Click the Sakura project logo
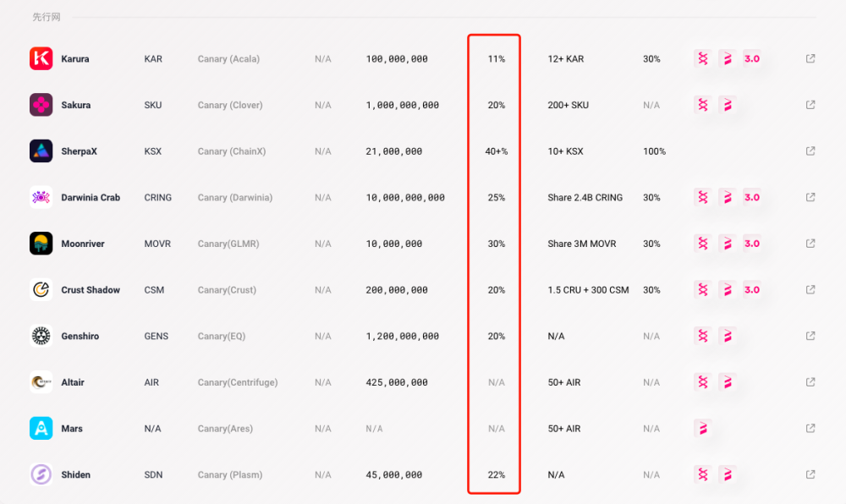The height and width of the screenshot is (504, 846). [41, 105]
